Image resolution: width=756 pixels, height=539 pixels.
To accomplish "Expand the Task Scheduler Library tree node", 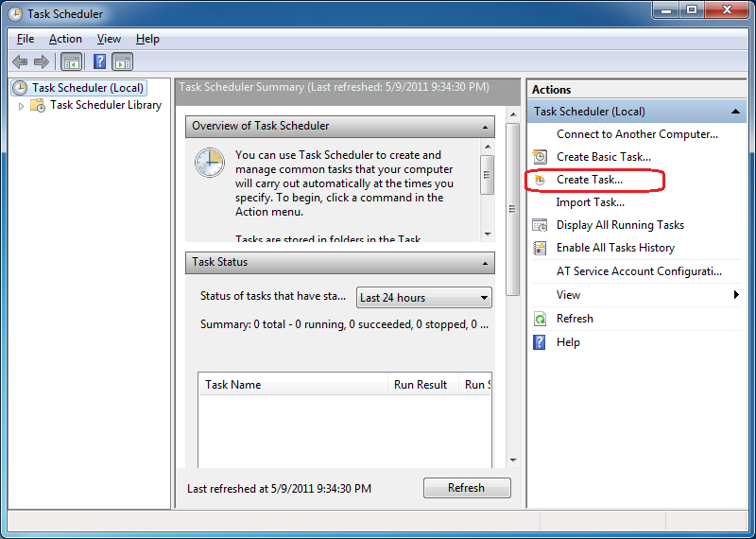I will [22, 106].
